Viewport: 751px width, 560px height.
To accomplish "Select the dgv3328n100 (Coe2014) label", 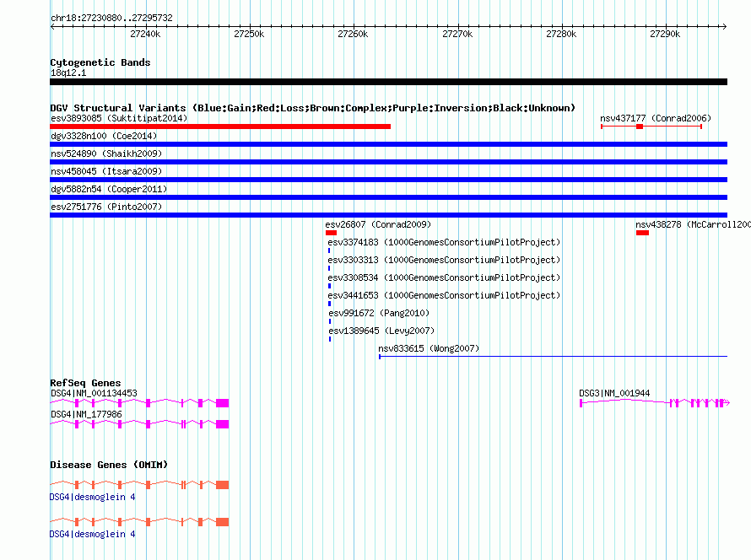I will [x=104, y=136].
